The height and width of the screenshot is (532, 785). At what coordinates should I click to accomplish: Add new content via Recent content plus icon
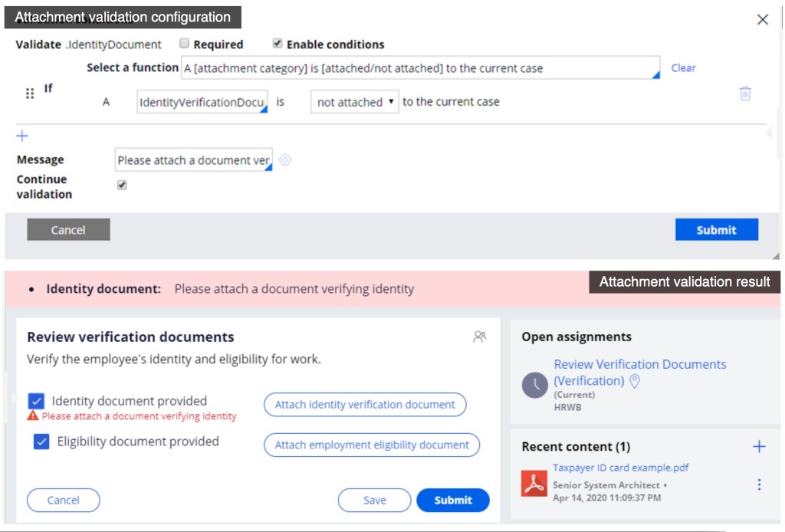click(x=759, y=445)
